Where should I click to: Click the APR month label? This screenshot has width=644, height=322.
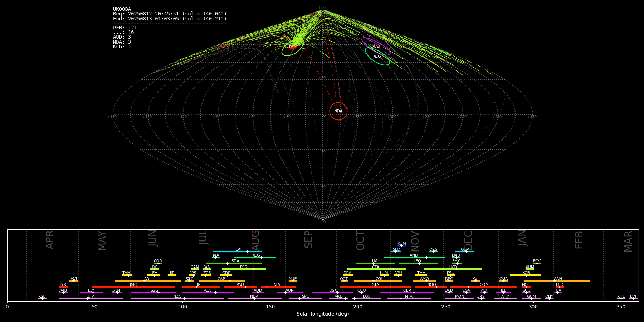coord(50,240)
